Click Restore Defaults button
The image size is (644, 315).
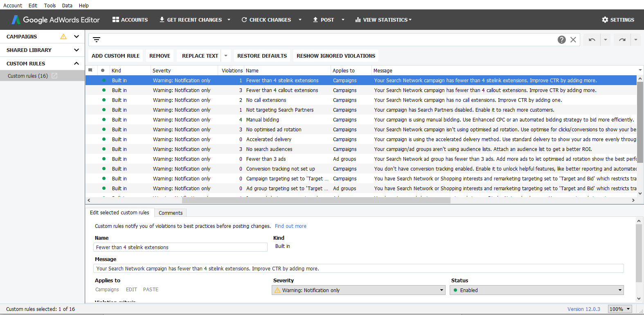tap(262, 56)
